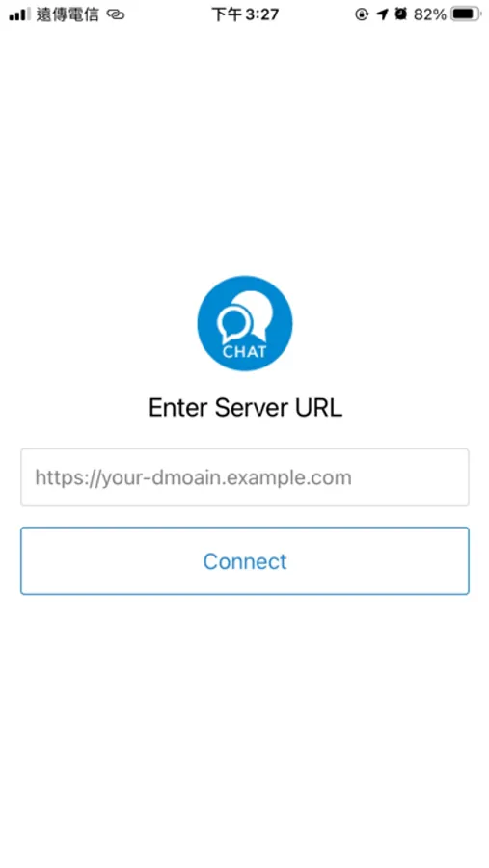Click the Enter Server URL heading
Screen dimensions: 489x868
point(245,408)
